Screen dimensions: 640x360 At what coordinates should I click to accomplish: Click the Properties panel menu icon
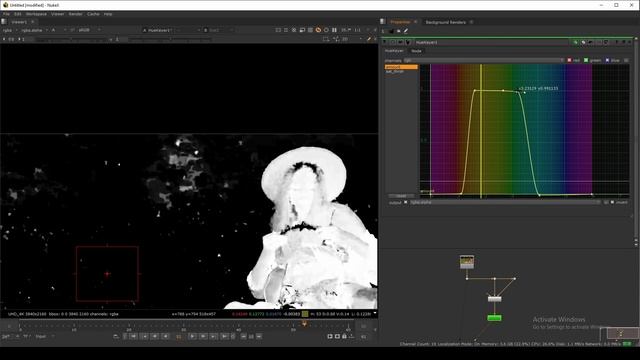tap(382, 22)
